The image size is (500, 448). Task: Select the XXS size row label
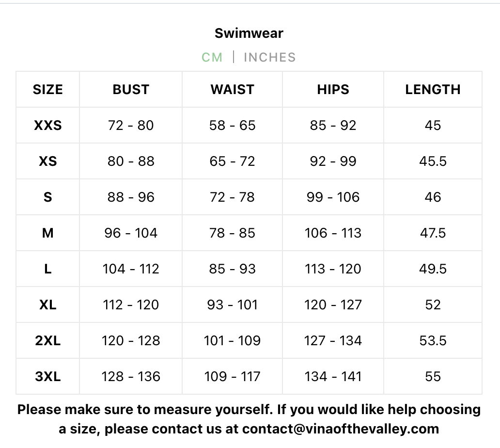(48, 126)
